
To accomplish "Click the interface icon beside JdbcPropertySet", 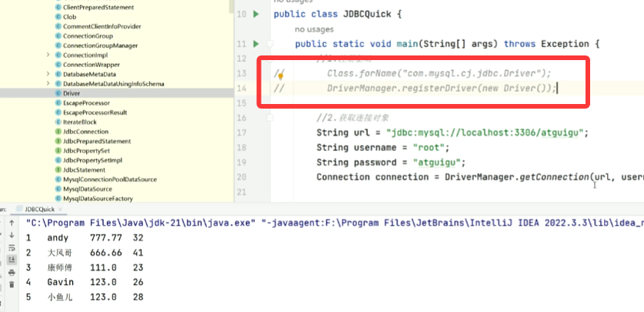I will 58,150.
